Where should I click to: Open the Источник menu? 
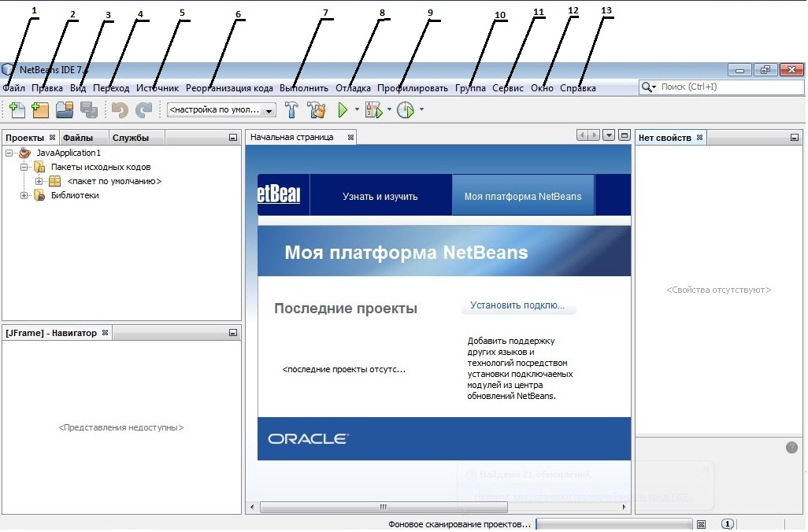158,88
